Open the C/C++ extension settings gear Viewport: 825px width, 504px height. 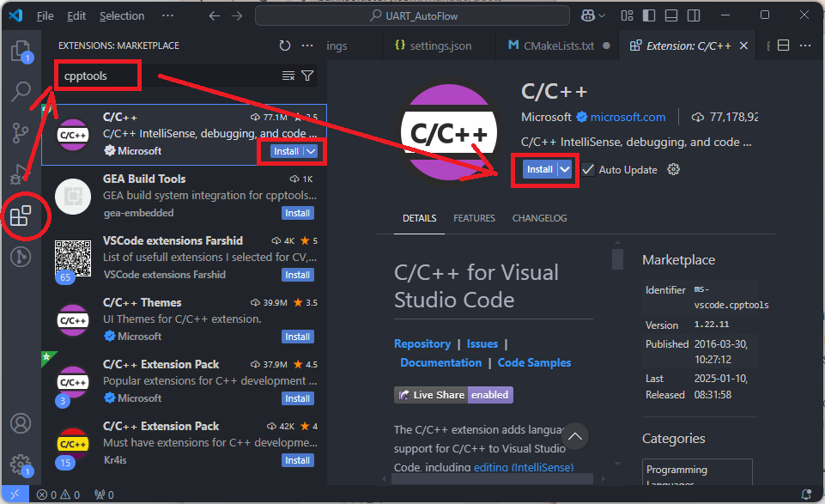(x=673, y=169)
